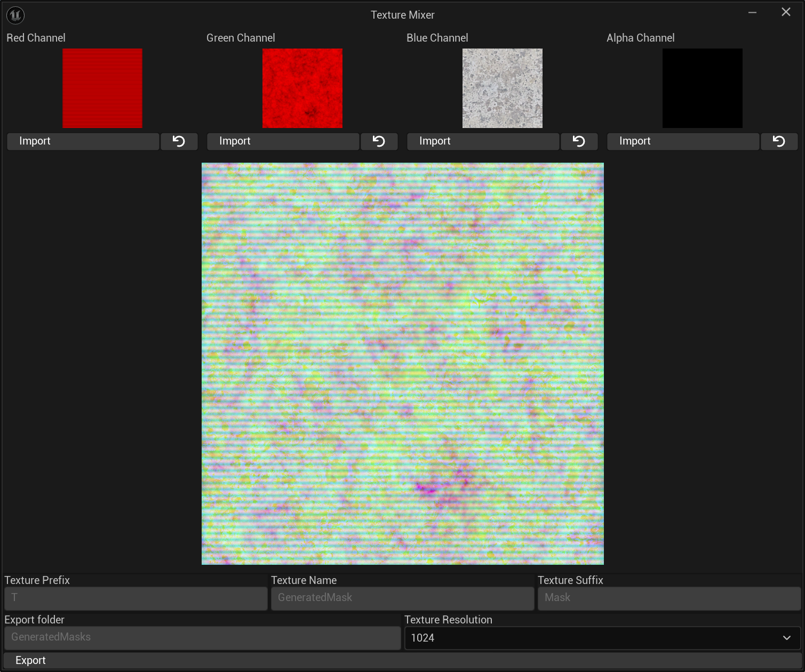Click the Blue Channel label
This screenshot has width=805, height=672.
(437, 38)
